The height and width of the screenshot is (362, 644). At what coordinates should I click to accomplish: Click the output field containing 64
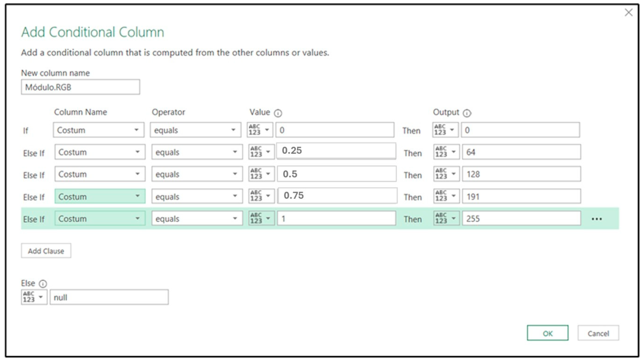coord(521,152)
